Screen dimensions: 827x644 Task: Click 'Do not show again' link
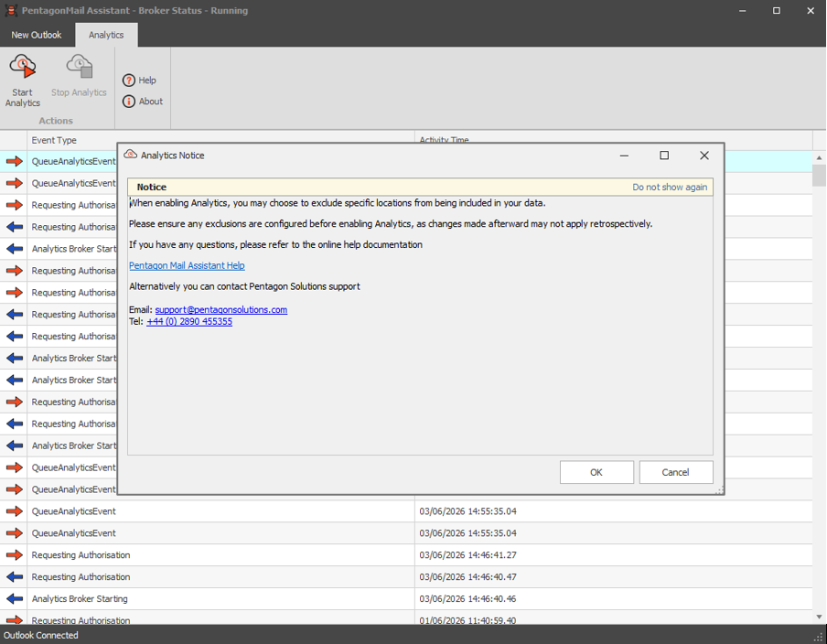670,188
